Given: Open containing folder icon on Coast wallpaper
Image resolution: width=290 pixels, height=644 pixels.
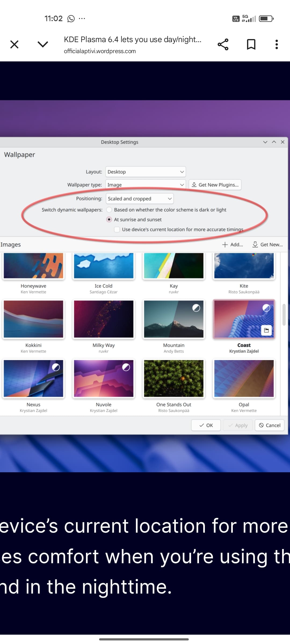Looking at the screenshot, I should click(x=266, y=330).
